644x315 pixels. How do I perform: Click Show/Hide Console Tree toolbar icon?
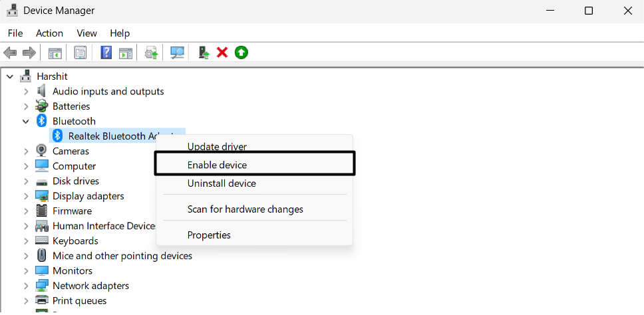[55, 52]
